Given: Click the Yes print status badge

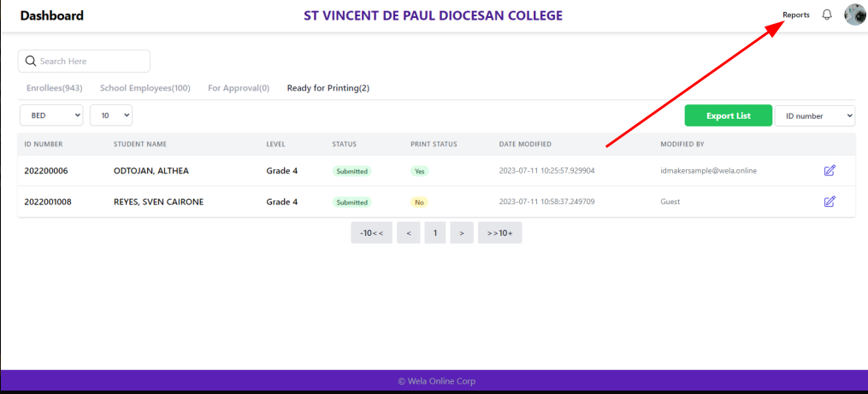Looking at the screenshot, I should tap(420, 171).
